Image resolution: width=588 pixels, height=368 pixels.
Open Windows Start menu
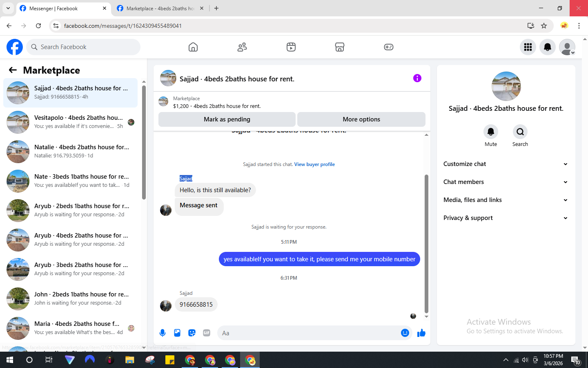tap(10, 360)
